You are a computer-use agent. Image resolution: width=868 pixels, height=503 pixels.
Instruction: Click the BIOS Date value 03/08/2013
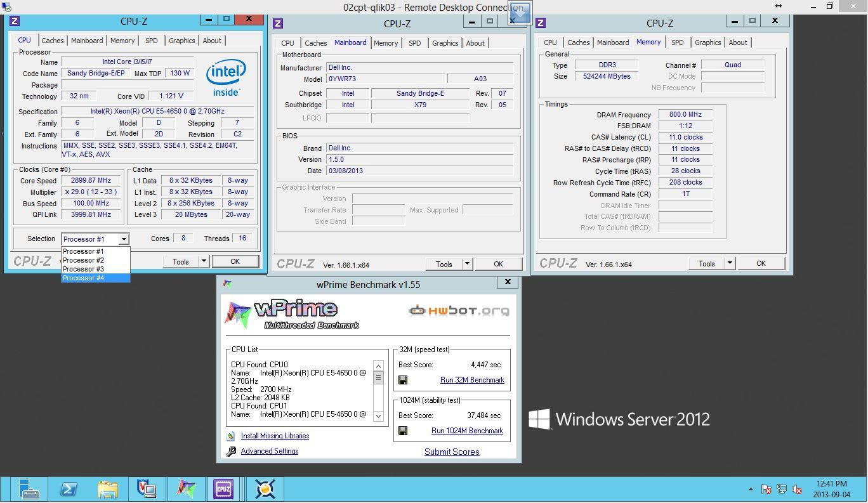click(419, 171)
